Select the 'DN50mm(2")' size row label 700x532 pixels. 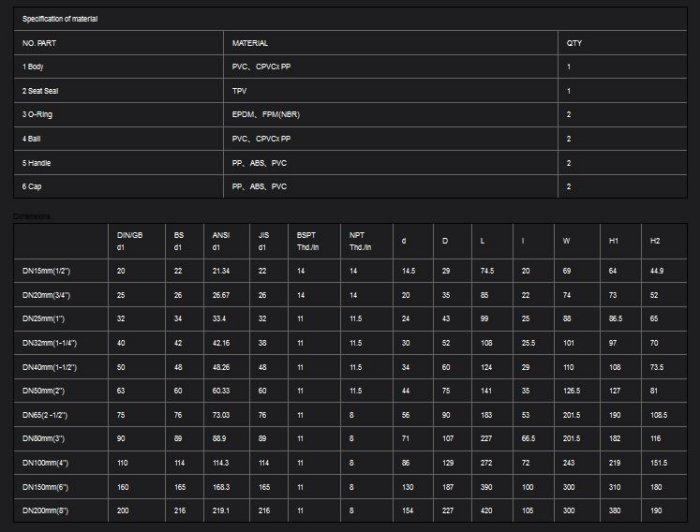coord(44,391)
